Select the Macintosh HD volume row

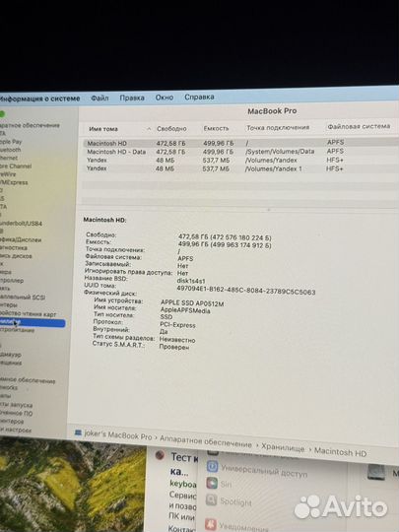pyautogui.click(x=240, y=143)
